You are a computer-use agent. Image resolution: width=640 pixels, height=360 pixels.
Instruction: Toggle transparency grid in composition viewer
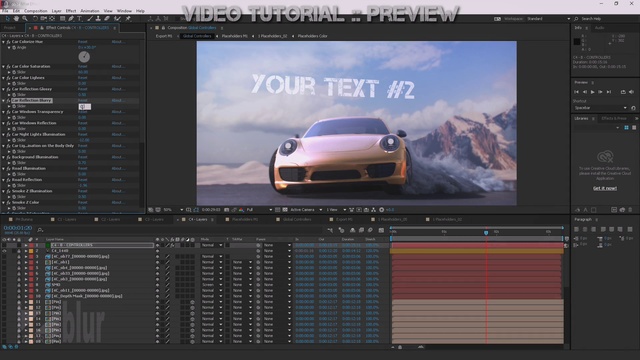point(285,210)
